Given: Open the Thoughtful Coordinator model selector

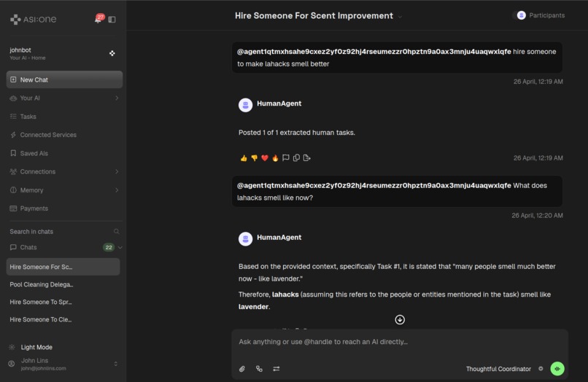Looking at the screenshot, I should coord(498,369).
